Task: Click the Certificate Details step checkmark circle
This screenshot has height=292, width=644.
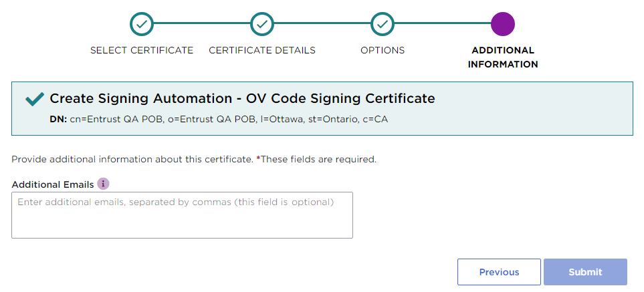Action: 262,24
